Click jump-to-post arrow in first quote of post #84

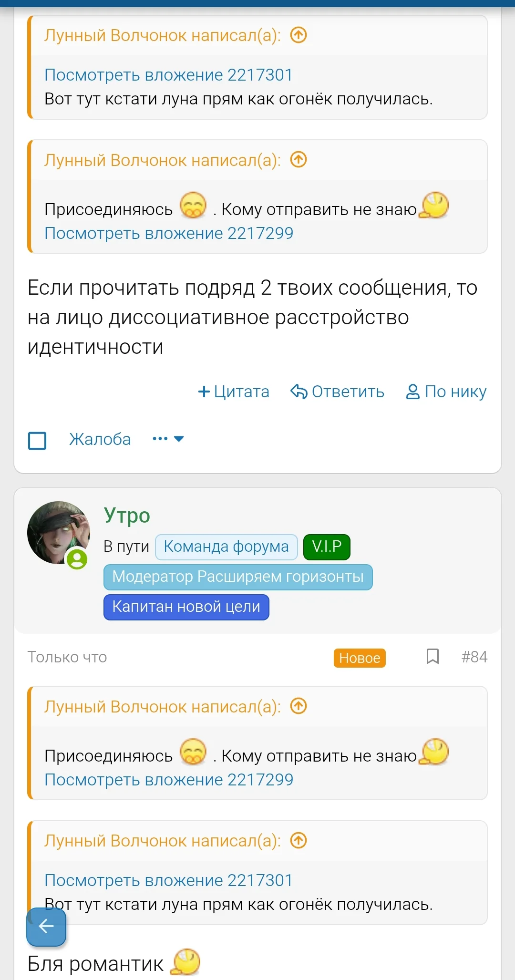[x=299, y=706]
